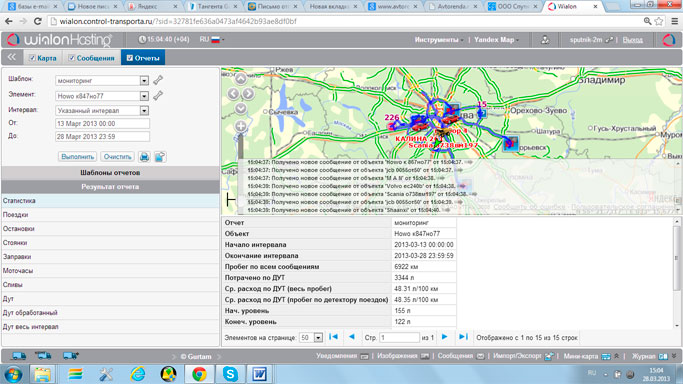Go to the last results page

pos(463,337)
